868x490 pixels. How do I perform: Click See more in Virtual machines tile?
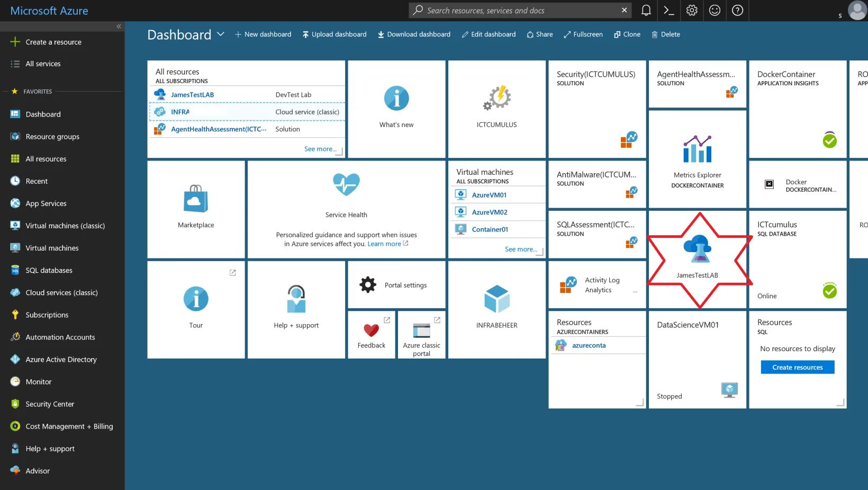(521, 250)
